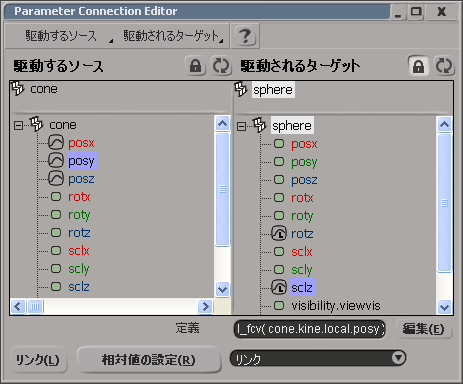Image resolution: width=463 pixels, height=384 pixels.
Task: Click the help question mark icon
Action: [x=245, y=36]
